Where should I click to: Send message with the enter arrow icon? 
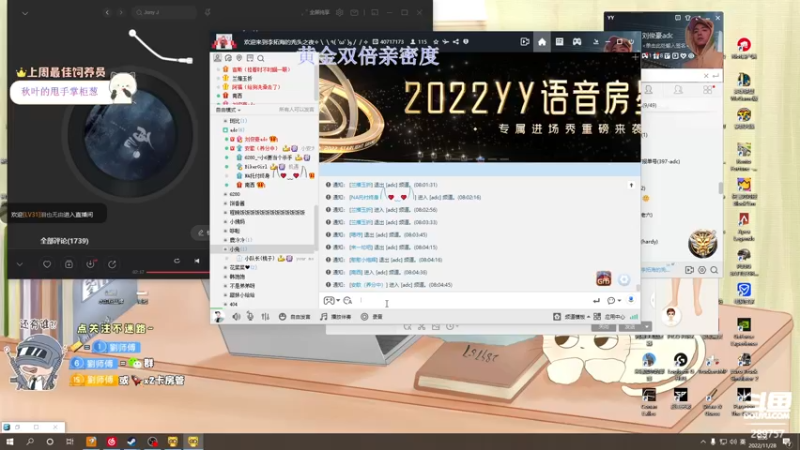click(x=596, y=301)
